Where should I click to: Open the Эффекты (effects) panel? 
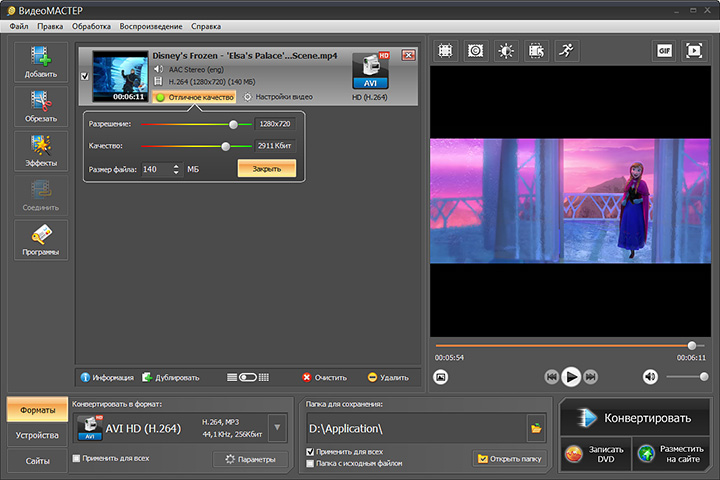point(41,151)
